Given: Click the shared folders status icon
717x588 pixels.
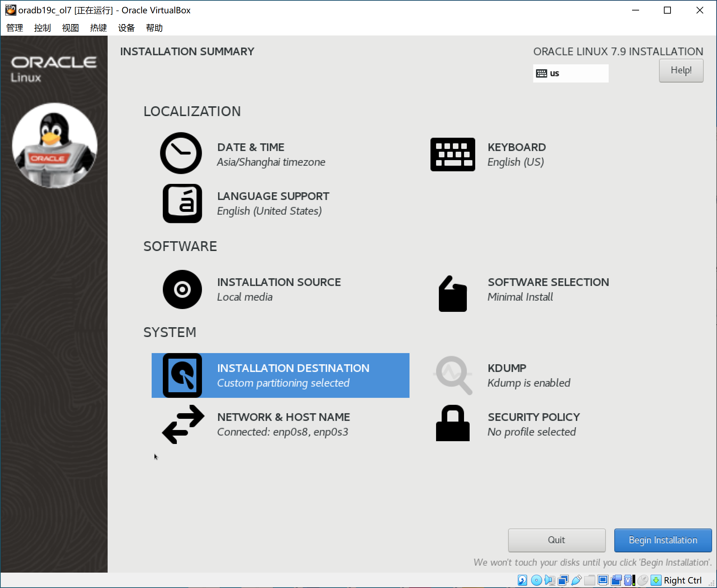Looking at the screenshot, I should pyautogui.click(x=589, y=580).
